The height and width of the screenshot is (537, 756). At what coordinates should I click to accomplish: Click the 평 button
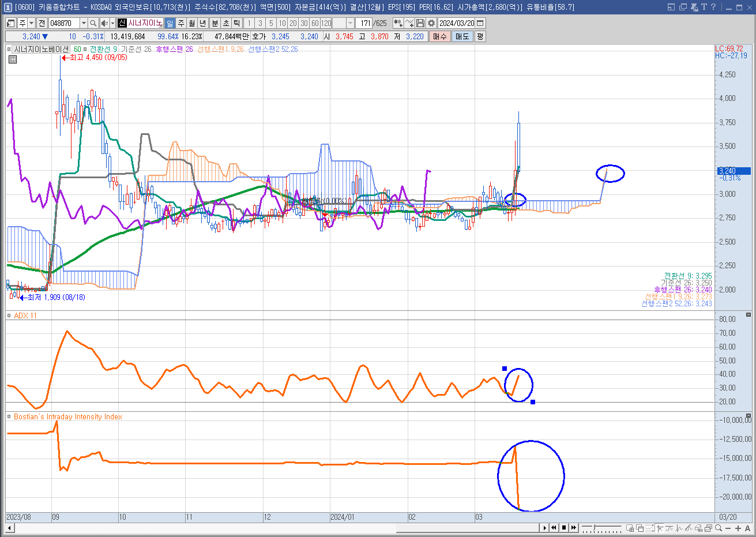pyautogui.click(x=480, y=36)
